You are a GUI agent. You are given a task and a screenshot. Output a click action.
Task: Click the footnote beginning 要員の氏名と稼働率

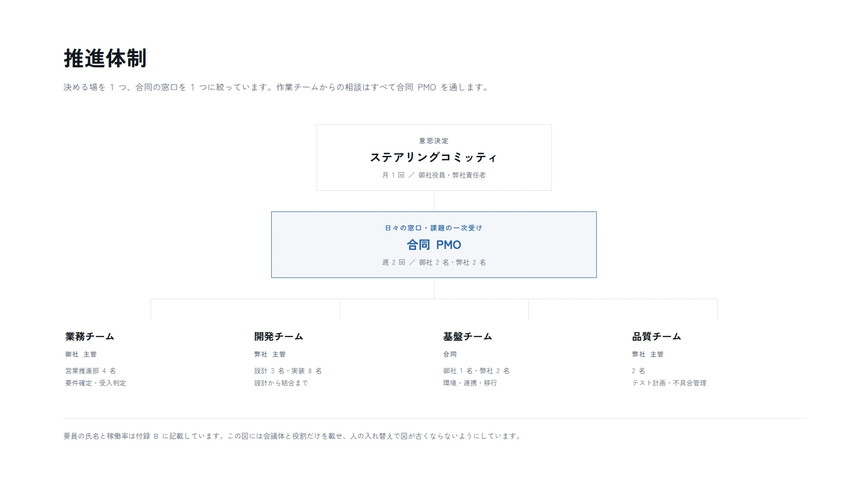292,436
